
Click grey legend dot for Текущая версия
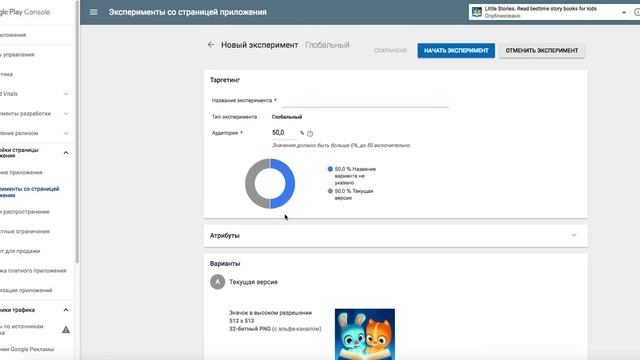click(330, 191)
